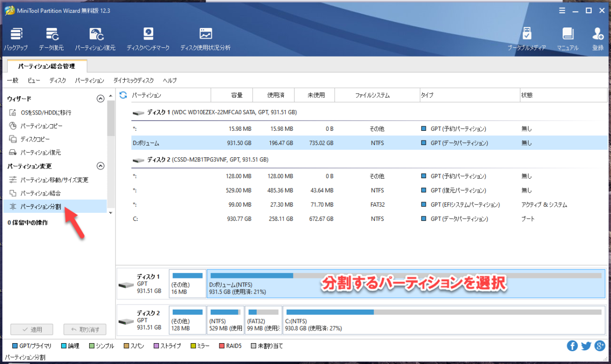Select the 128.00 MB reserved partition row

[x=369, y=176]
